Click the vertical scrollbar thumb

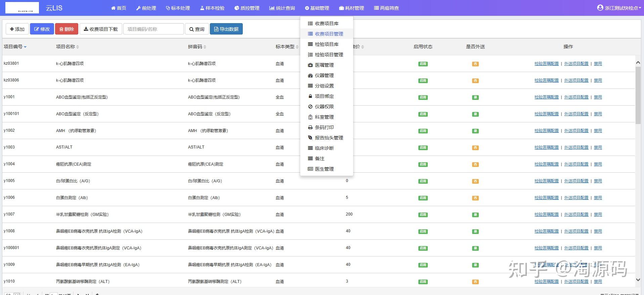[638, 95]
